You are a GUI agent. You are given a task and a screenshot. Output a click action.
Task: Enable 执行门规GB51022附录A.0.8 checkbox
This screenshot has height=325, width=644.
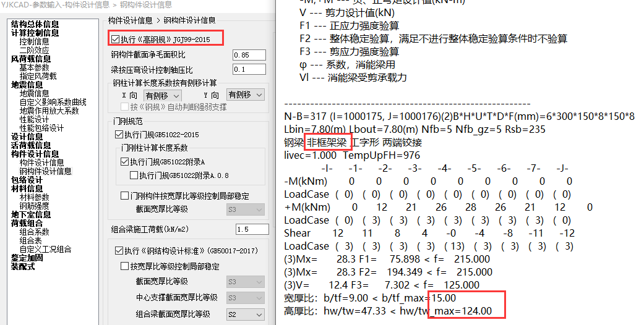pos(134,175)
